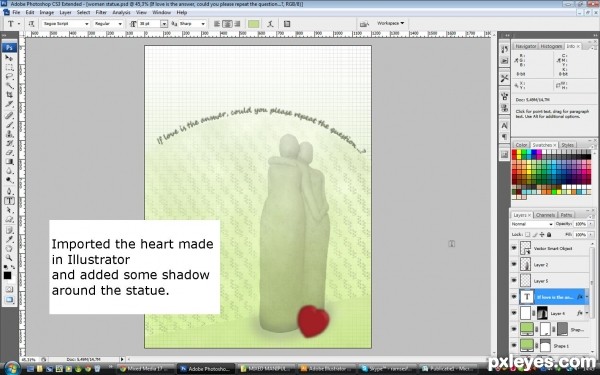Select the History Brush tool
The height and width of the screenshot is (375, 600).
pyautogui.click(x=9, y=143)
